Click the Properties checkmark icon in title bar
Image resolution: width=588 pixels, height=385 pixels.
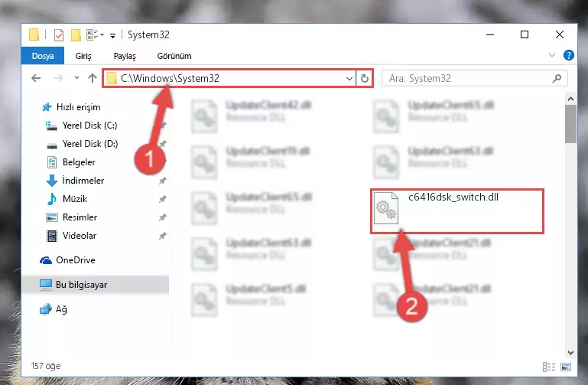(59, 35)
